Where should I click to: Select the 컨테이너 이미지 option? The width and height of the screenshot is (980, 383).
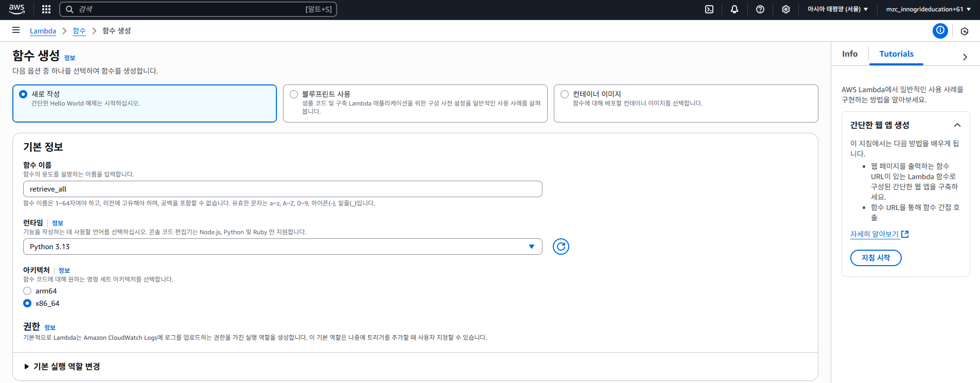(x=686, y=103)
